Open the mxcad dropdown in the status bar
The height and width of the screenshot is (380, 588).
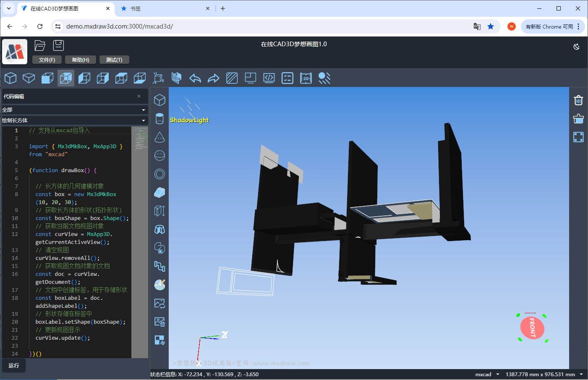click(487, 374)
